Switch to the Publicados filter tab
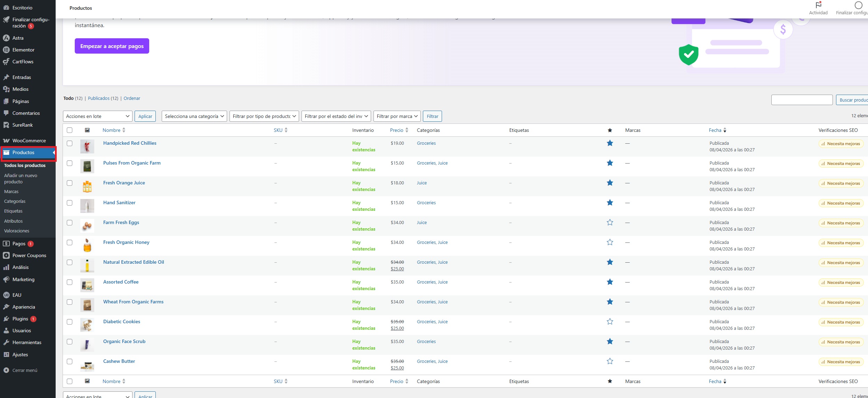Screen dimensions: 868x398 click(x=98, y=98)
